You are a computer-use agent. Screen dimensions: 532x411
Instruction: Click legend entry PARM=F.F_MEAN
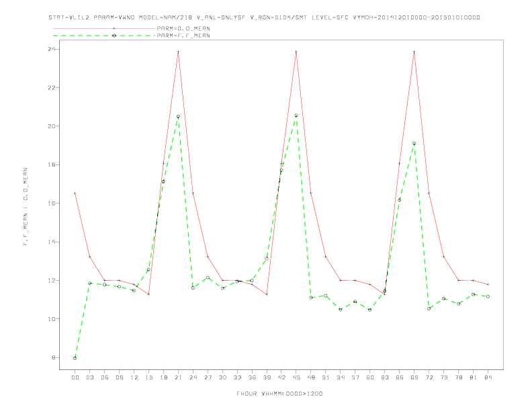point(183,36)
